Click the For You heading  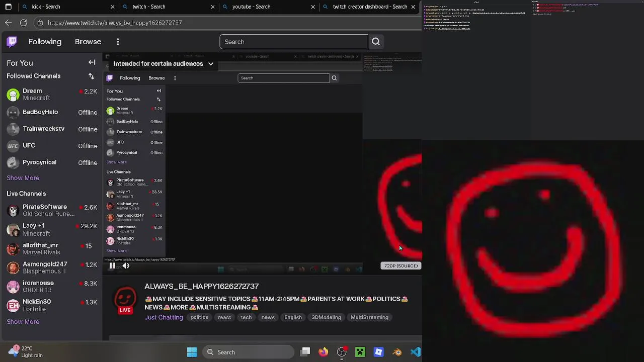tap(20, 63)
